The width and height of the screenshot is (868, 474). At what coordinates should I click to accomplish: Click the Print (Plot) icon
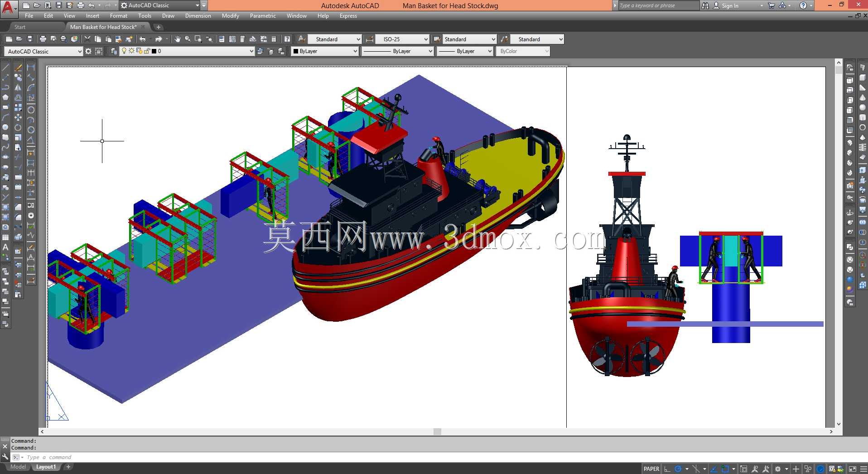tap(43, 39)
